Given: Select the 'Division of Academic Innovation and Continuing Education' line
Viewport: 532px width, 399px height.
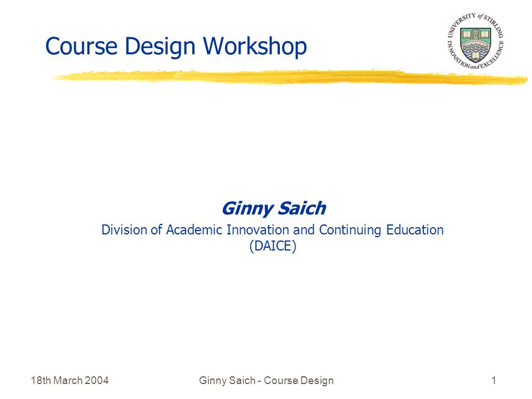Looking at the screenshot, I should [273, 229].
